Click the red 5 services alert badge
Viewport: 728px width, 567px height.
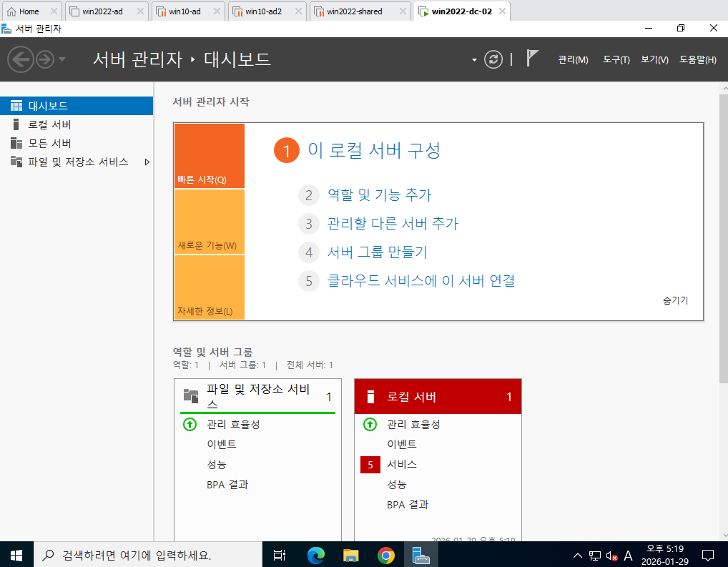(370, 465)
